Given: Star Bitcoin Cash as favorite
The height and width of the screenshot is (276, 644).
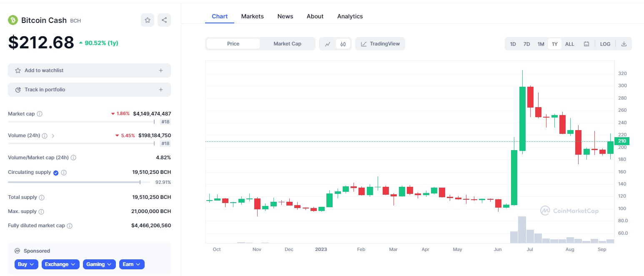Looking at the screenshot, I should pos(148,20).
